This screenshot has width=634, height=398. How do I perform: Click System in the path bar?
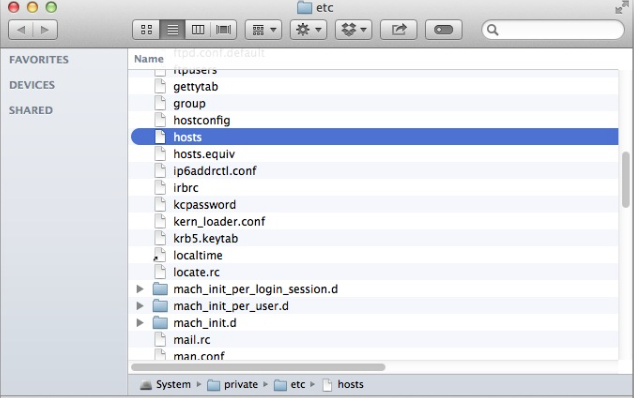(173, 384)
